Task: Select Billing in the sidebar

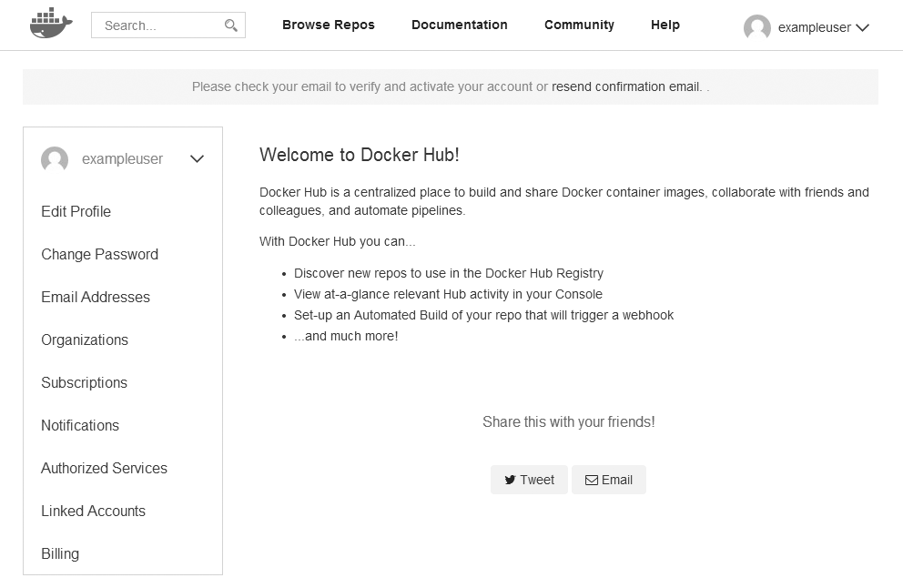Action: point(60,553)
